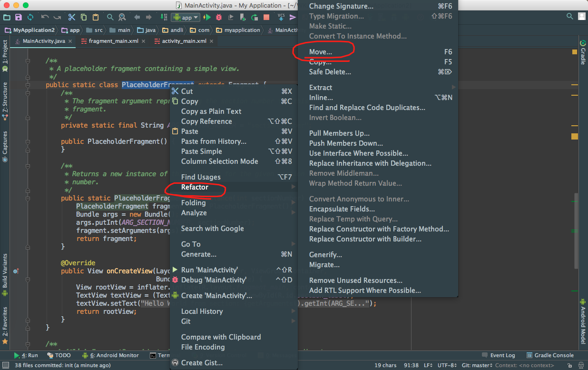Open the app run configuration dropdown
Screen dimensions: 588x370
click(186, 17)
